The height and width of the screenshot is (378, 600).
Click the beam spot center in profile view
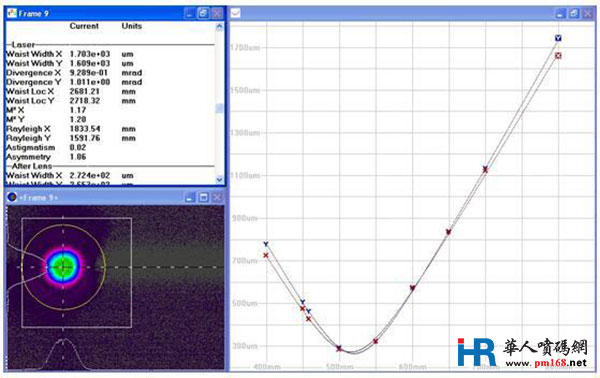tap(63, 267)
